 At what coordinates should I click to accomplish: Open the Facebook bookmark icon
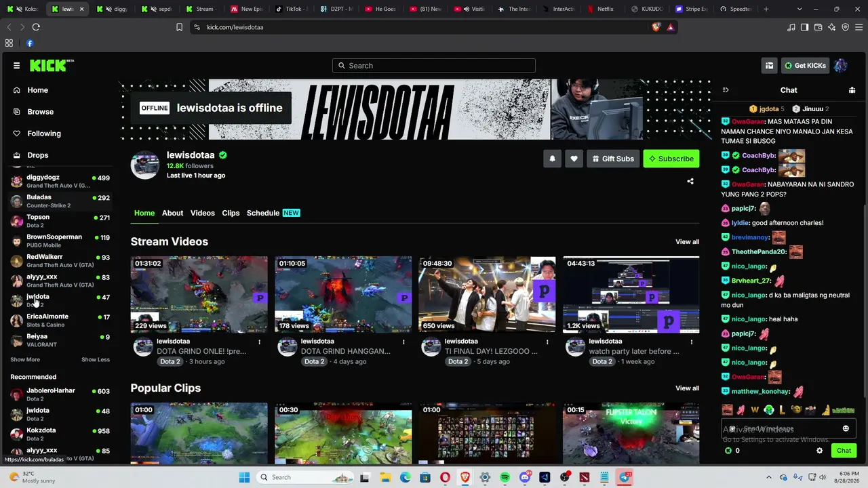tap(30, 43)
